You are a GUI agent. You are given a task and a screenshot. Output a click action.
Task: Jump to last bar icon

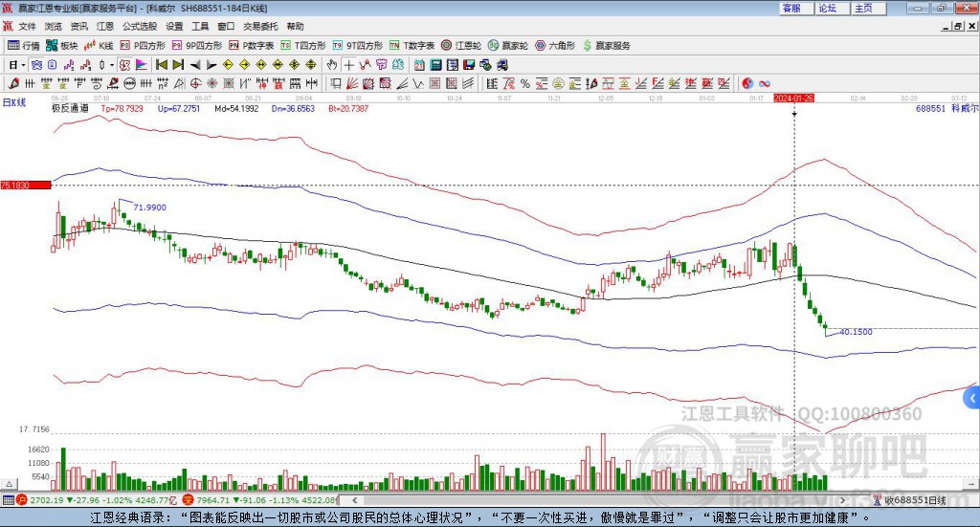(x=178, y=65)
